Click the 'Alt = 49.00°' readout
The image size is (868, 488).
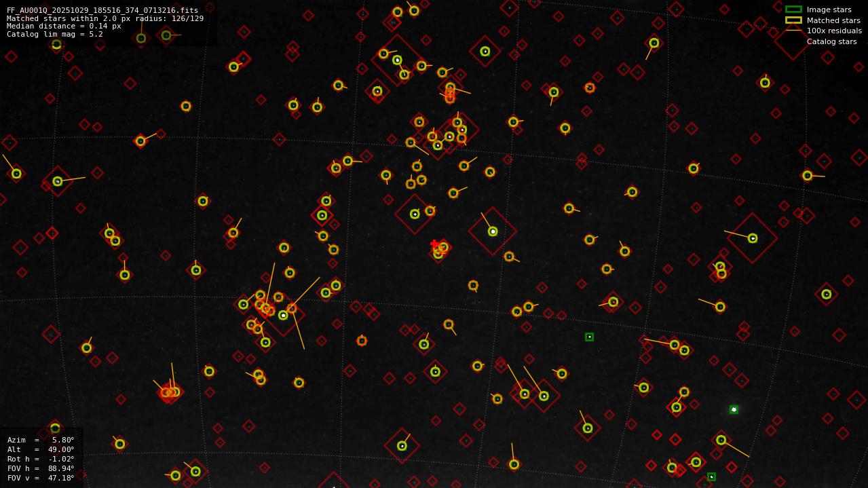pos(41,449)
